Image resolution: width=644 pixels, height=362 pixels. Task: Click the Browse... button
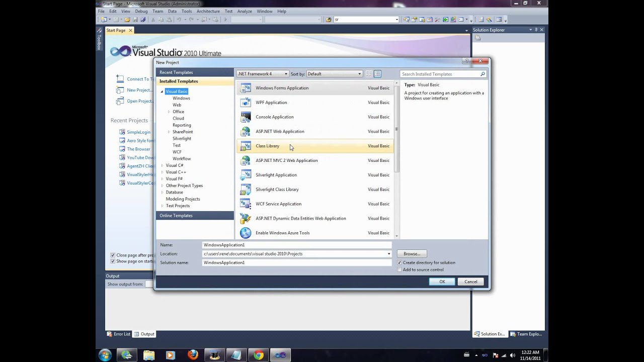pos(412,254)
